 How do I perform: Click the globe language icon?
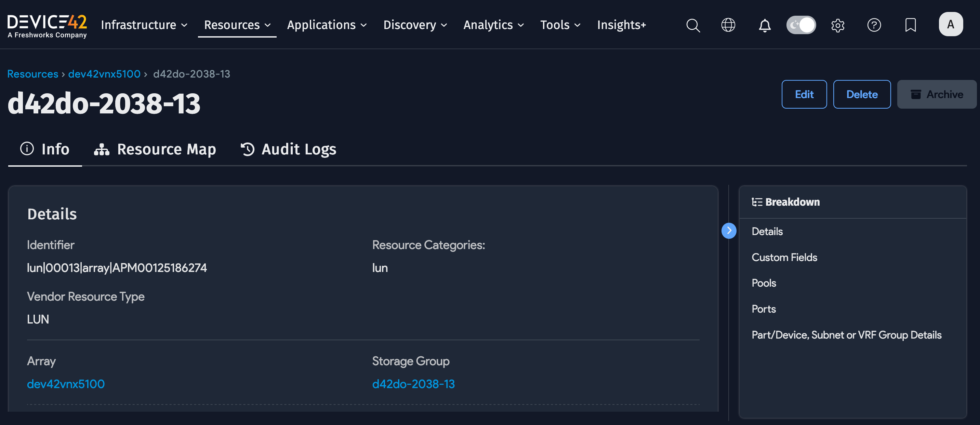(x=728, y=25)
